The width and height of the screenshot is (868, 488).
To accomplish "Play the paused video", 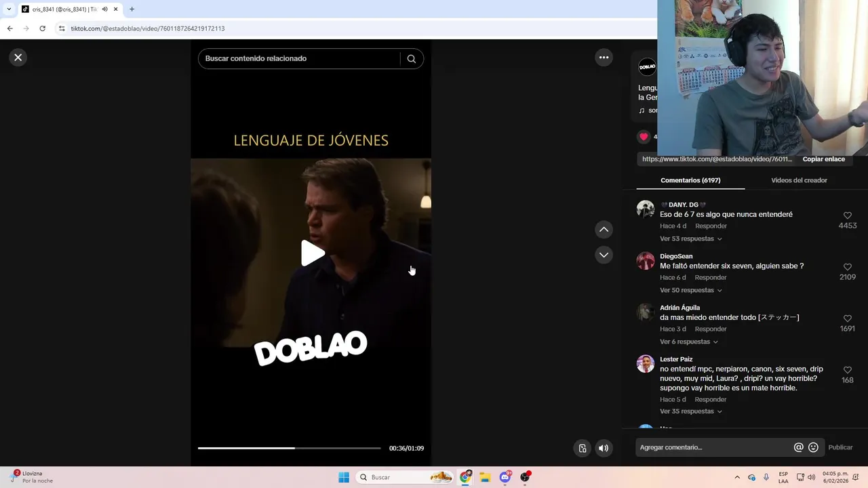I will coord(311,253).
